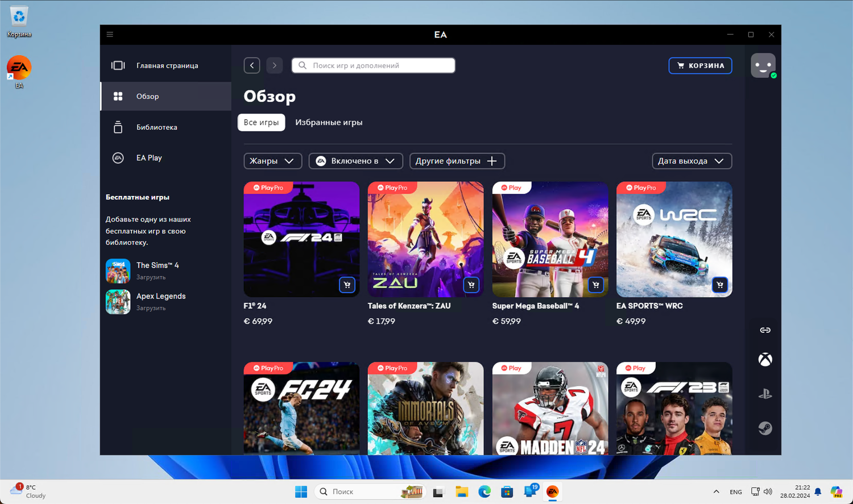Click EA SPORTS WRC title text
This screenshot has height=504, width=853.
click(649, 306)
